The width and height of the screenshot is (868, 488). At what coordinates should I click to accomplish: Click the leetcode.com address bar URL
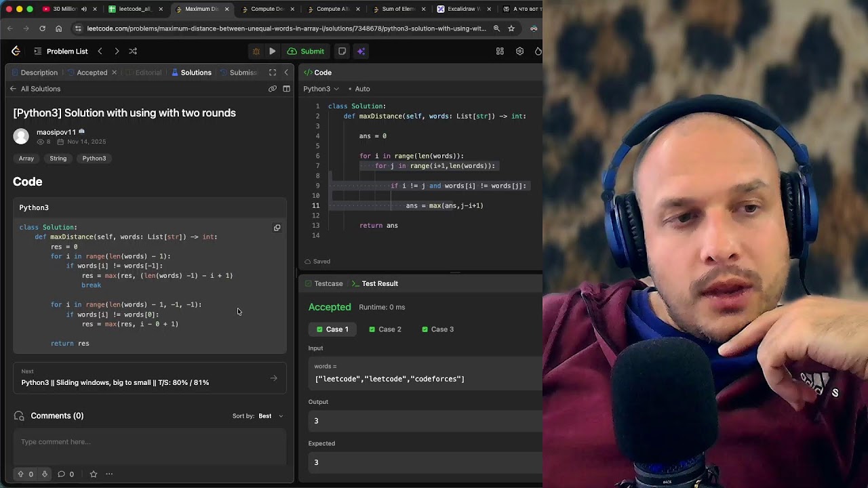(x=286, y=28)
